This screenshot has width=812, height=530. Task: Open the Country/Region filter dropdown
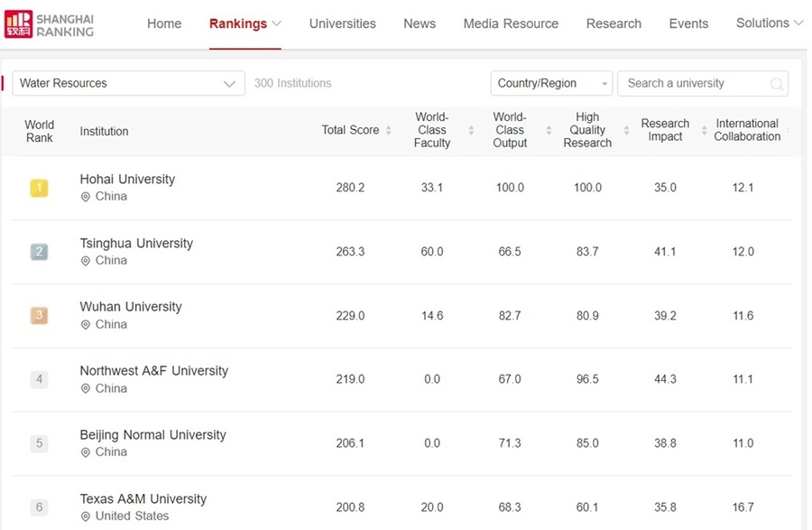[x=551, y=83]
